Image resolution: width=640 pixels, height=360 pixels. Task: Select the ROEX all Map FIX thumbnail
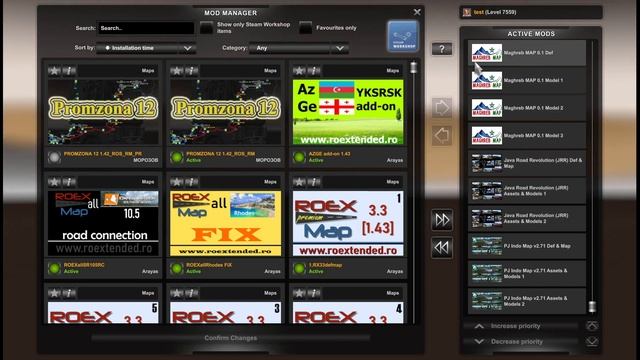point(226,223)
